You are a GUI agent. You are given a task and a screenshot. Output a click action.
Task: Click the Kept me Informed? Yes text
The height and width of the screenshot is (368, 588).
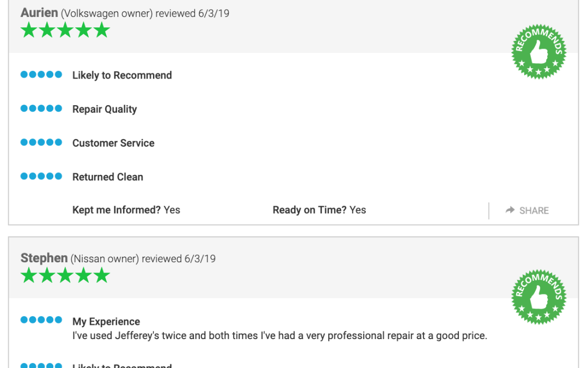[126, 210]
